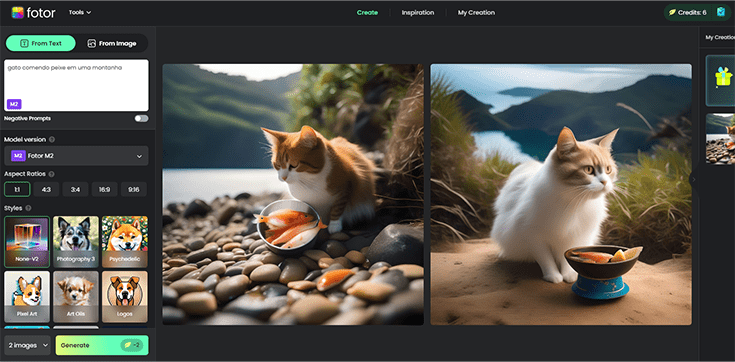
Task: Click the Model version label
Action: pyautogui.click(x=25, y=140)
